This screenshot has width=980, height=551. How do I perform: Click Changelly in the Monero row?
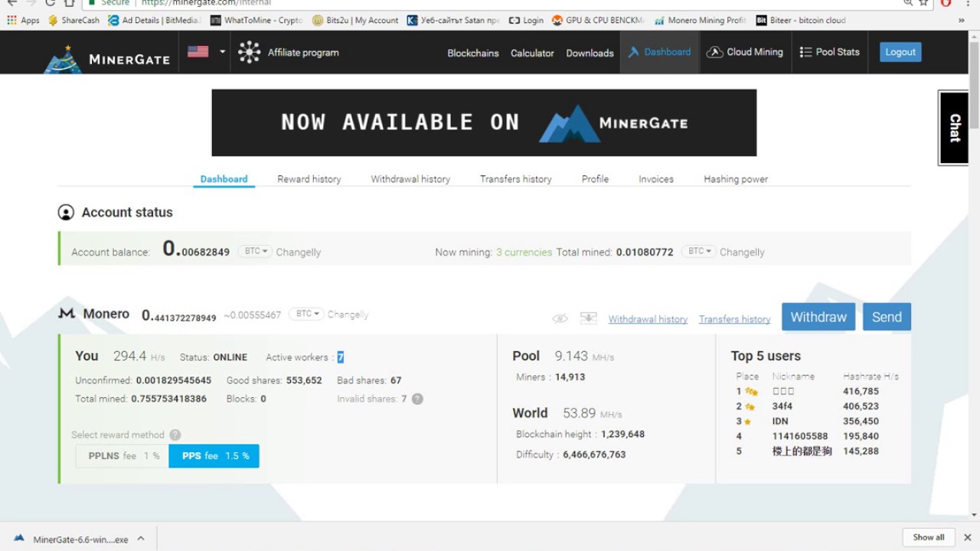point(348,315)
